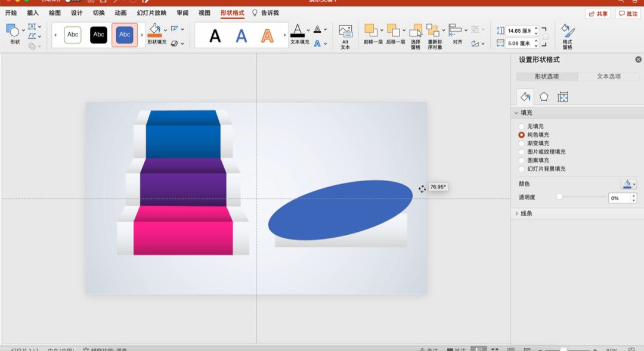Click the 文本填充 text fill icon
Screen dimensions: 644x351
pyautogui.click(x=298, y=31)
